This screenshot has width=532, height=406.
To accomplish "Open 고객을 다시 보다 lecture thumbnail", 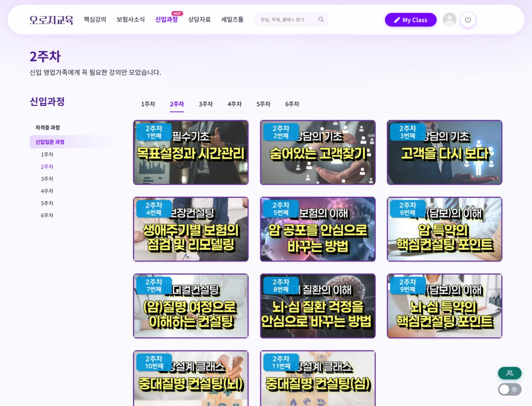I will (445, 152).
